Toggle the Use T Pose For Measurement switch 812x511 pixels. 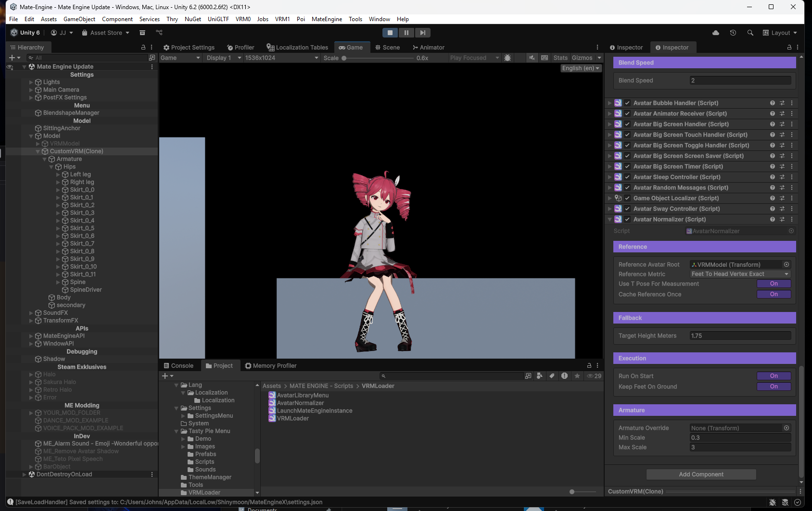(x=774, y=284)
